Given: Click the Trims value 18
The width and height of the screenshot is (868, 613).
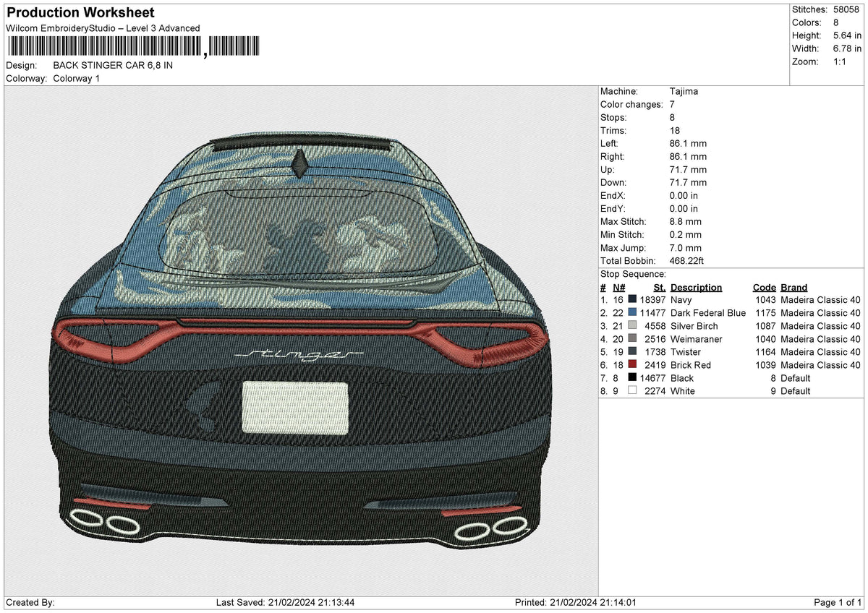Looking at the screenshot, I should (675, 130).
